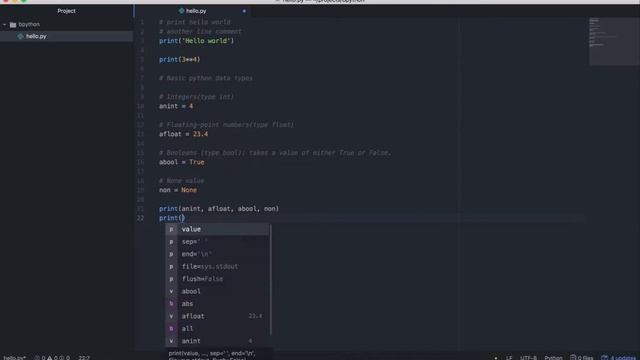Click the parameter type icon beside 'flush=False'
640x360 pixels.
[x=171, y=279]
